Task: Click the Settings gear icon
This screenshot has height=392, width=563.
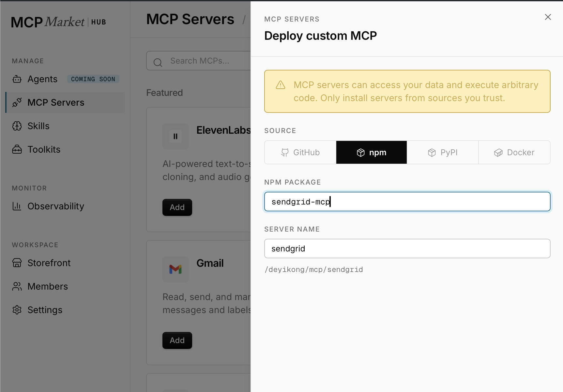Action: [17, 310]
